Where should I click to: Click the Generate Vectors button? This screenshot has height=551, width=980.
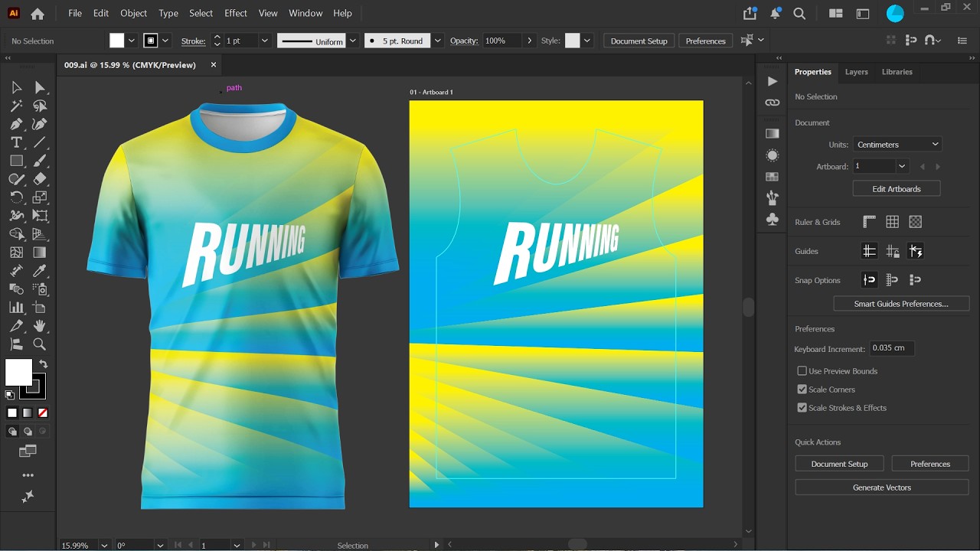tap(882, 487)
